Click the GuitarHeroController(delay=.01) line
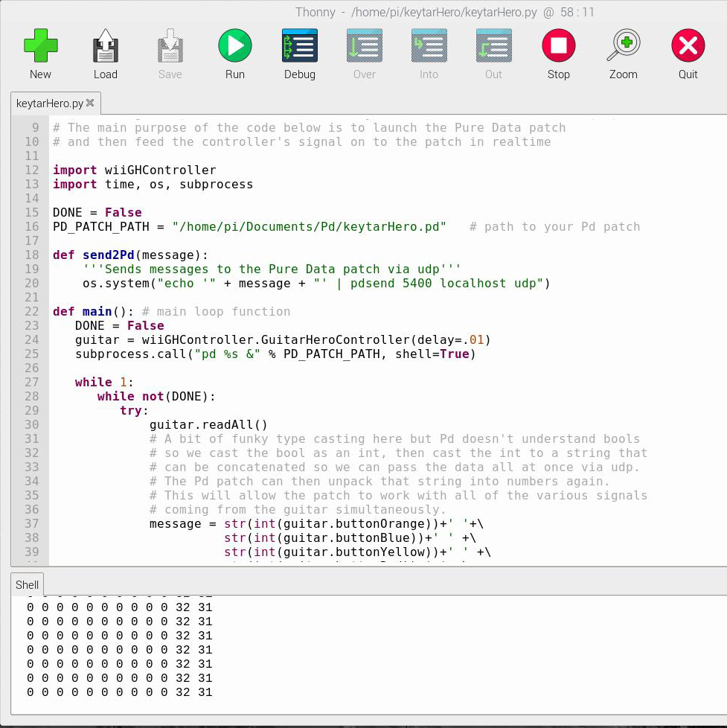 point(283,340)
